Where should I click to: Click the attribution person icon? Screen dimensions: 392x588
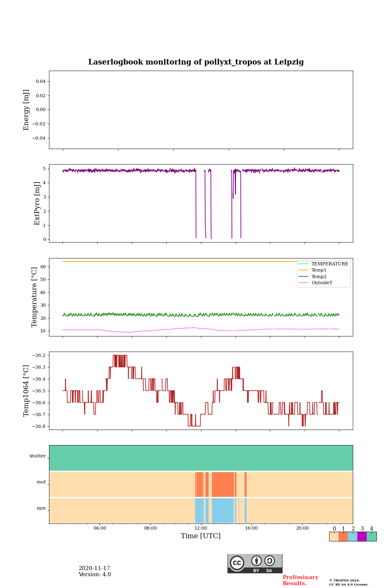click(x=256, y=561)
